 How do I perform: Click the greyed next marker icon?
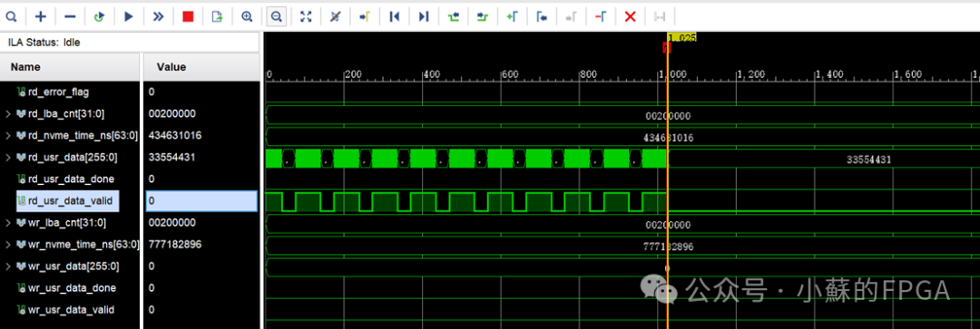click(571, 17)
